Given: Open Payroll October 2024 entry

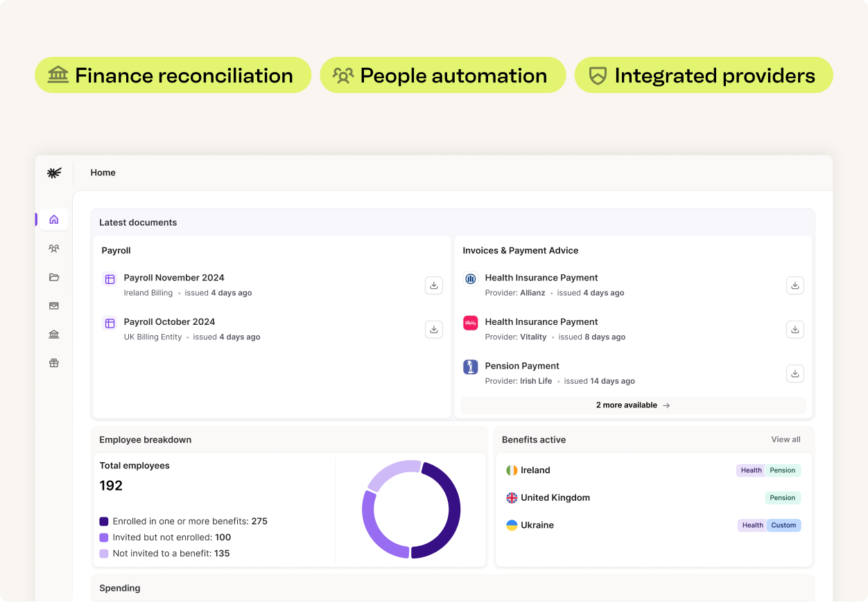Looking at the screenshot, I should 272,329.
